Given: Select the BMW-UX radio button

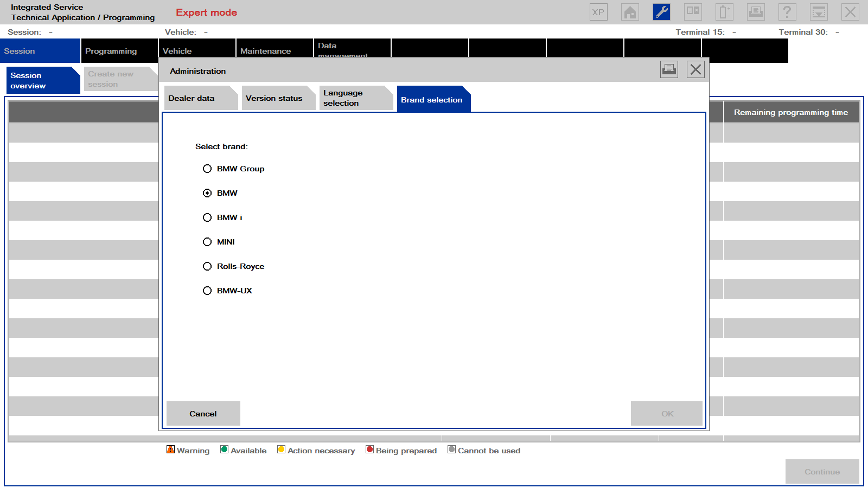Looking at the screenshot, I should [207, 291].
